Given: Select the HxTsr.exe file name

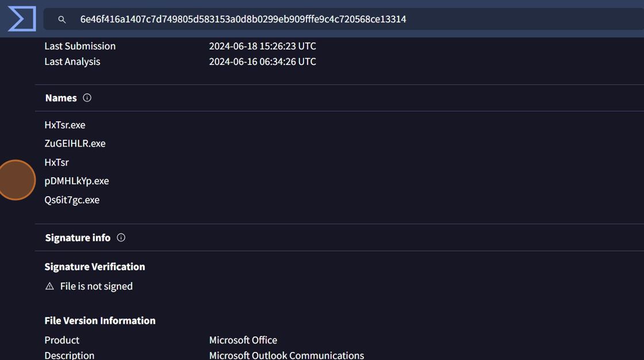Looking at the screenshot, I should (65, 125).
